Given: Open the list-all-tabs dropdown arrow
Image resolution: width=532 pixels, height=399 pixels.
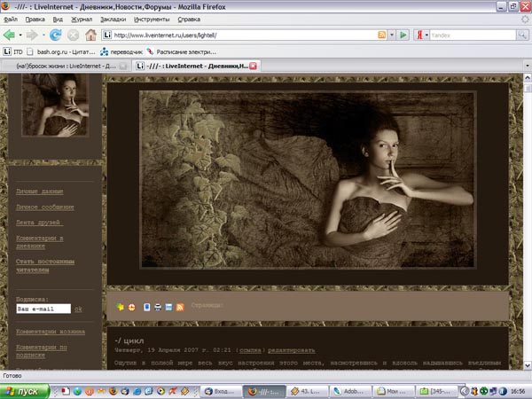Looking at the screenshot, I should tap(528, 66).
